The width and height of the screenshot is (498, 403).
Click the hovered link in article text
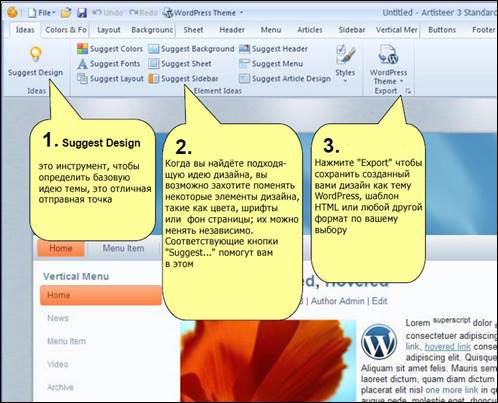[447, 347]
